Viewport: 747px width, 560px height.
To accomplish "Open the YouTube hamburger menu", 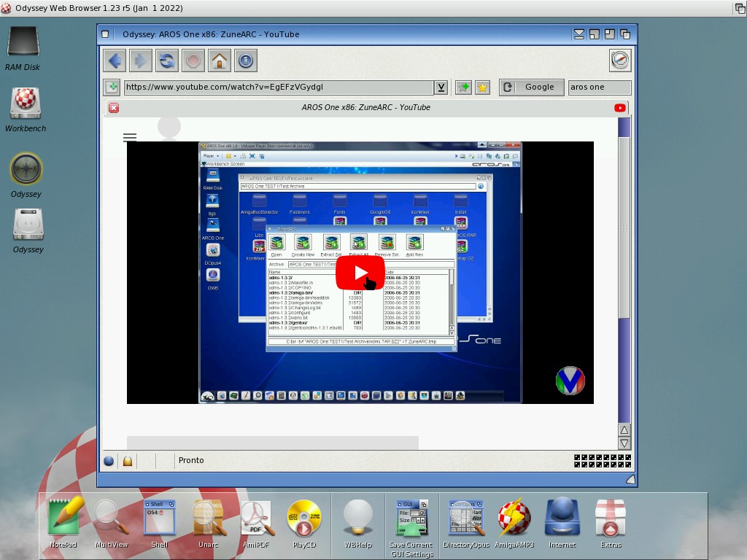I will click(x=130, y=137).
